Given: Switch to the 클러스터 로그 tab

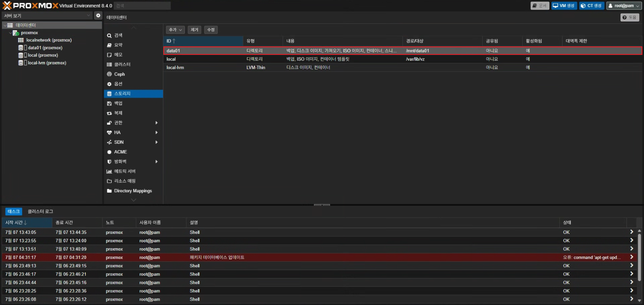Looking at the screenshot, I should pos(40,211).
